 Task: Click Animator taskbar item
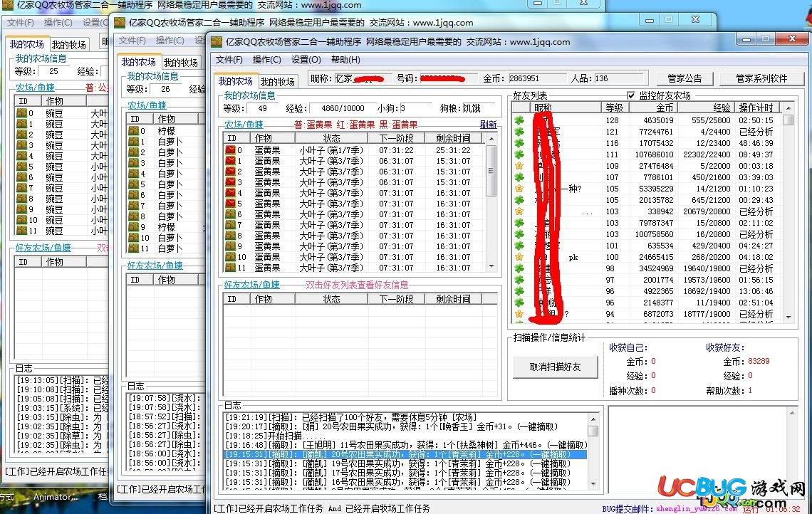pos(56,497)
